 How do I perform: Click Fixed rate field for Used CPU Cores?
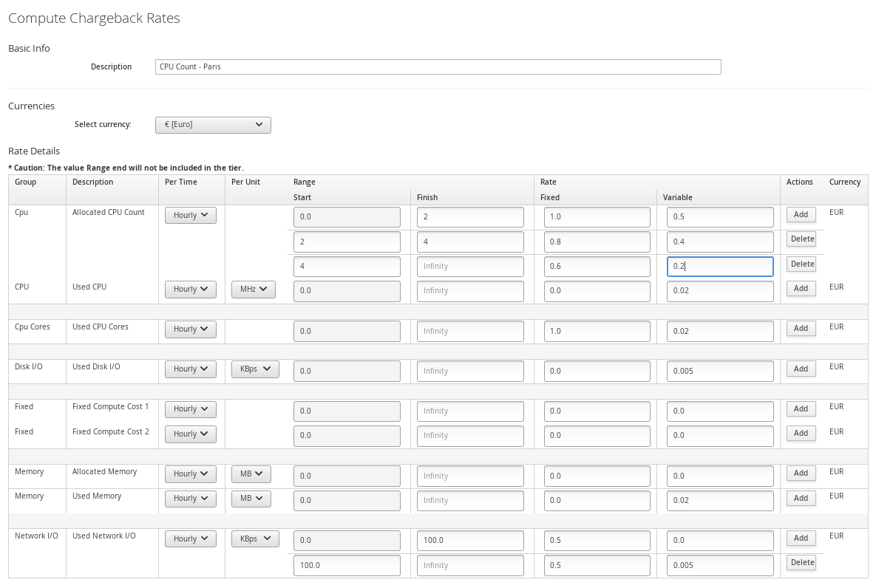coord(597,331)
